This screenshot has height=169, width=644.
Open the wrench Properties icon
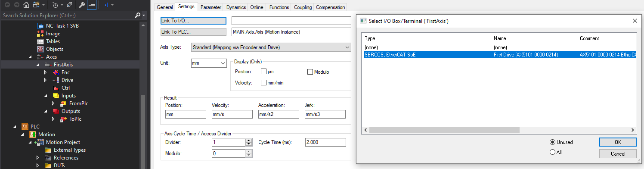point(82,5)
